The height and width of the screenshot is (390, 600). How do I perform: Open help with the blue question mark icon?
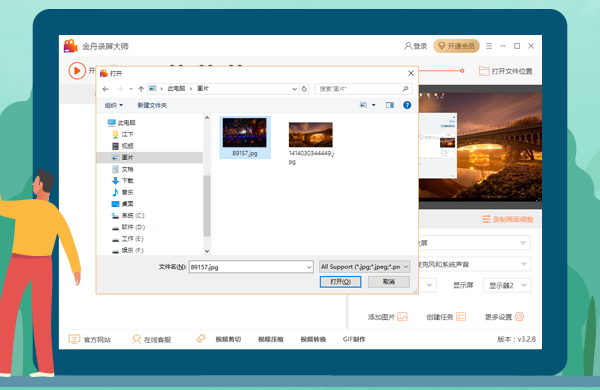click(x=407, y=105)
